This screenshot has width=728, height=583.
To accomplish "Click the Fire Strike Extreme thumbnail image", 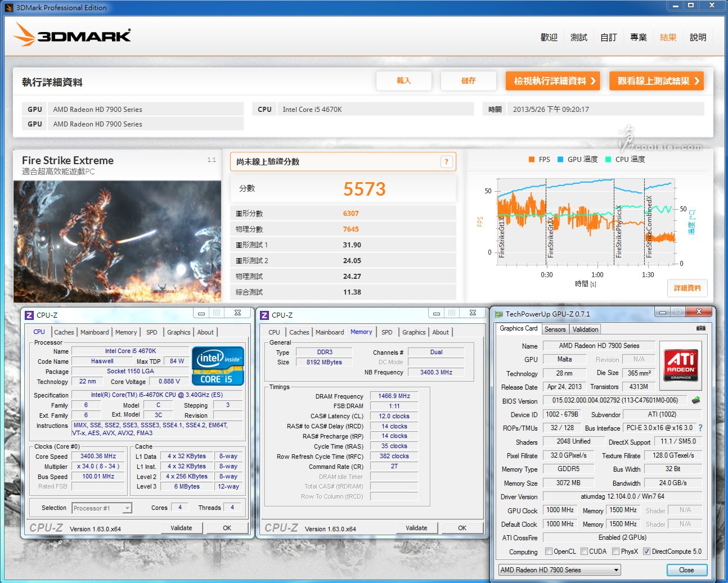I will click(x=117, y=241).
